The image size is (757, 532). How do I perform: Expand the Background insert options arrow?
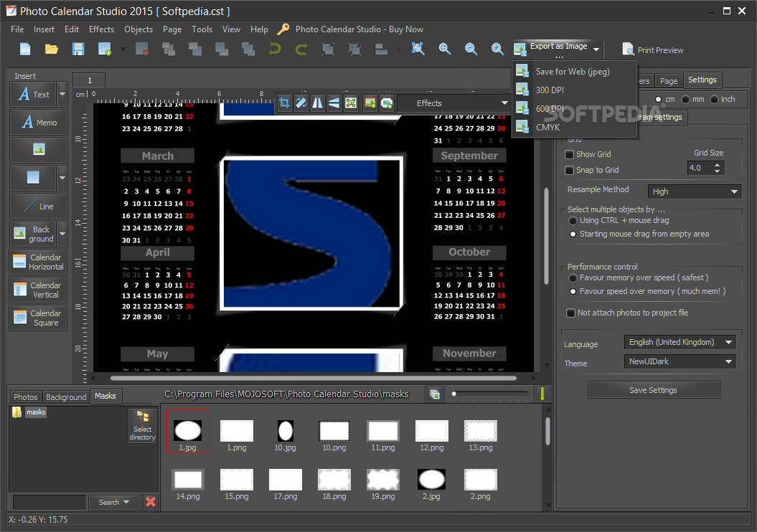[62, 234]
